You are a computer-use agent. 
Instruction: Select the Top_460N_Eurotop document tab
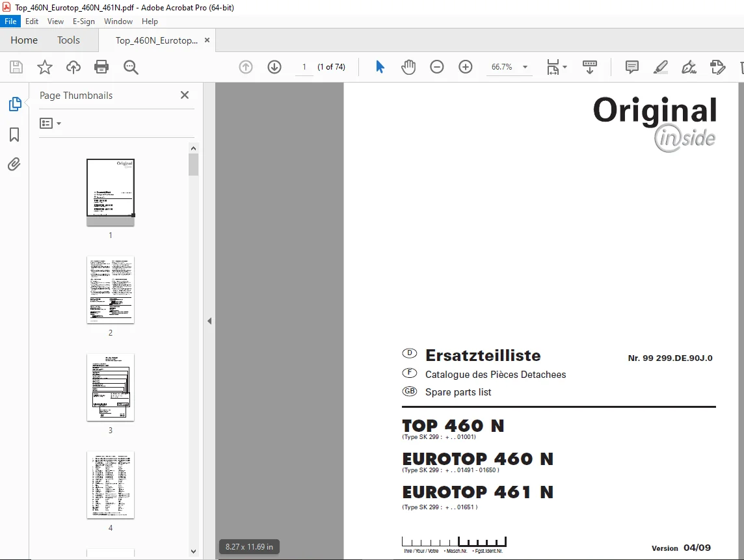click(x=157, y=40)
